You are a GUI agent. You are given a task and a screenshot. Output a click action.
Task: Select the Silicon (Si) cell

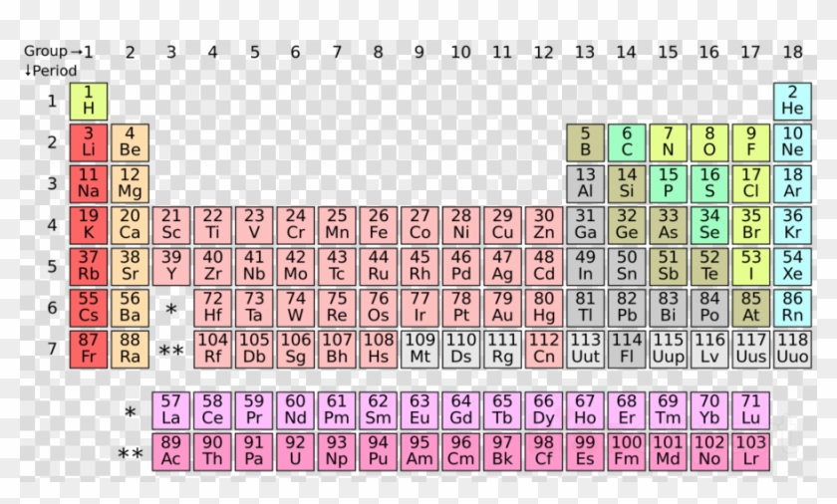(x=627, y=184)
